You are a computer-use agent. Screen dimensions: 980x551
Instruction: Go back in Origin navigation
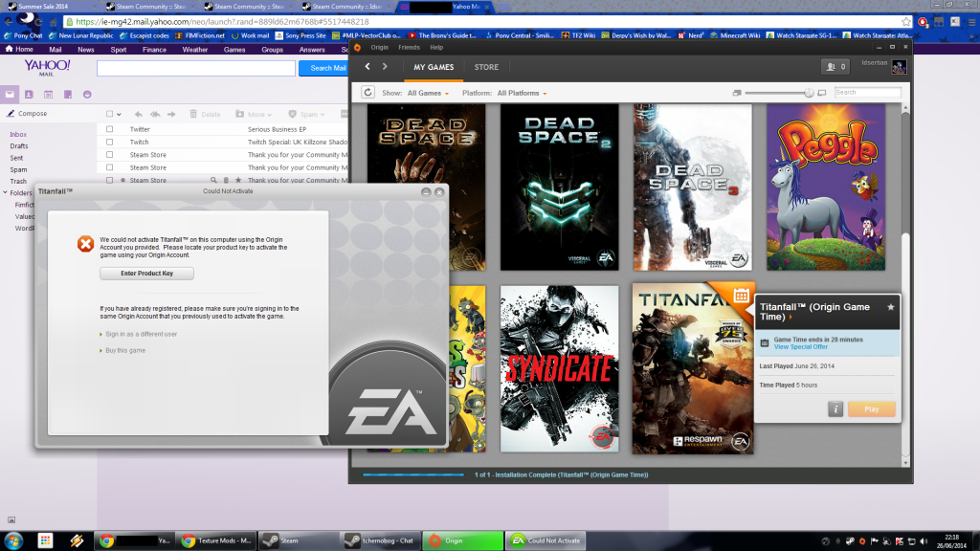[x=367, y=67]
